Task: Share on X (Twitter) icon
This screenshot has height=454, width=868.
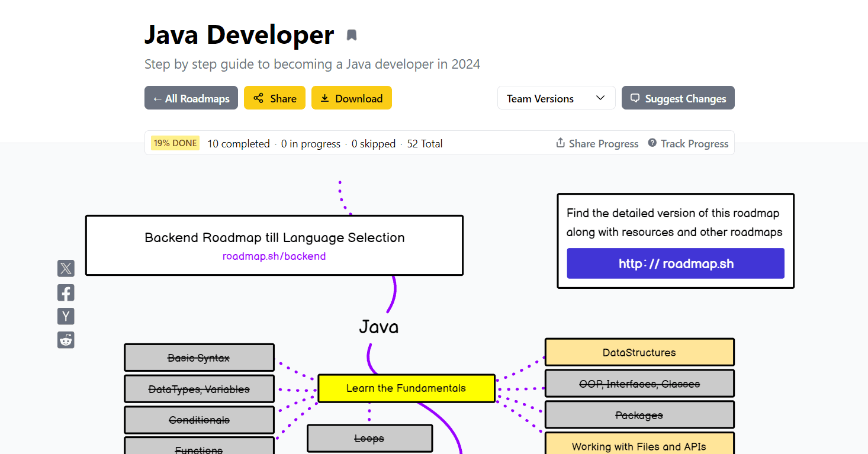Action: pyautogui.click(x=66, y=268)
